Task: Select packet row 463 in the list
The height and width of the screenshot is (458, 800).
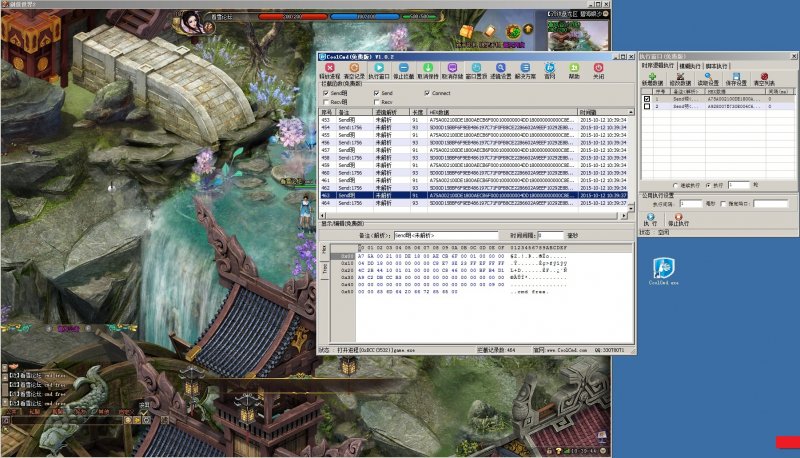Action: tap(473, 195)
